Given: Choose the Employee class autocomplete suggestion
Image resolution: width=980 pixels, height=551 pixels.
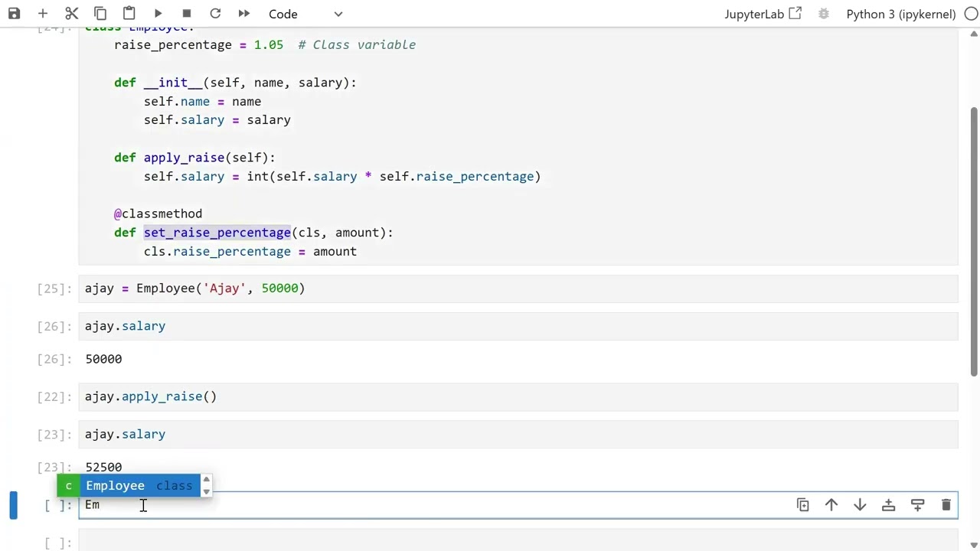Looking at the screenshot, I should pos(130,486).
